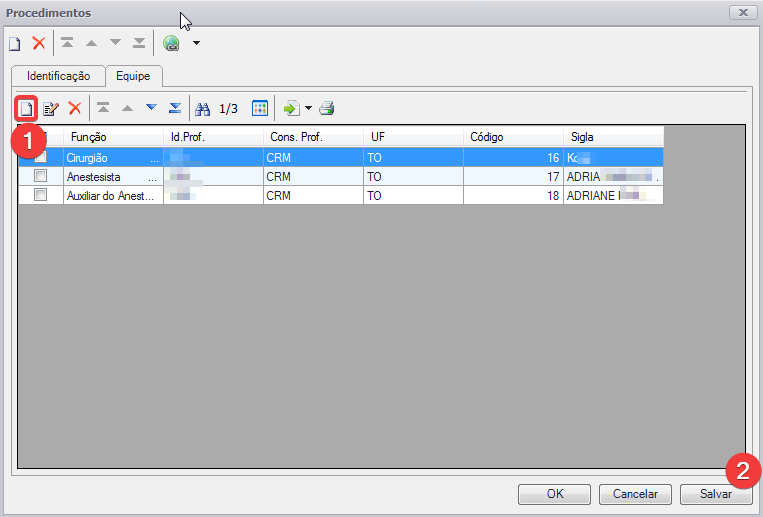763x517 pixels.
Task: Go to last record in the top toolbar
Action: pos(139,43)
